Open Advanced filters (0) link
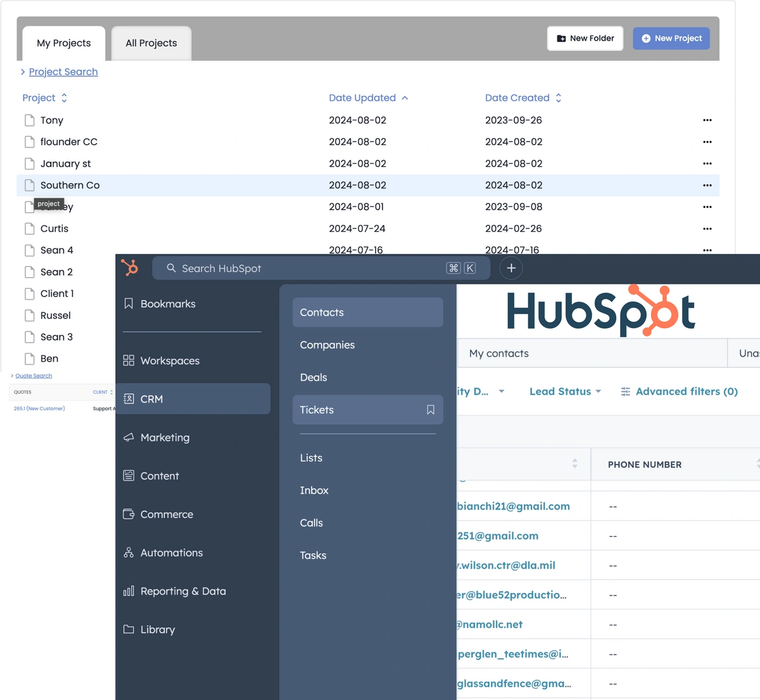This screenshot has width=760, height=700. [687, 391]
